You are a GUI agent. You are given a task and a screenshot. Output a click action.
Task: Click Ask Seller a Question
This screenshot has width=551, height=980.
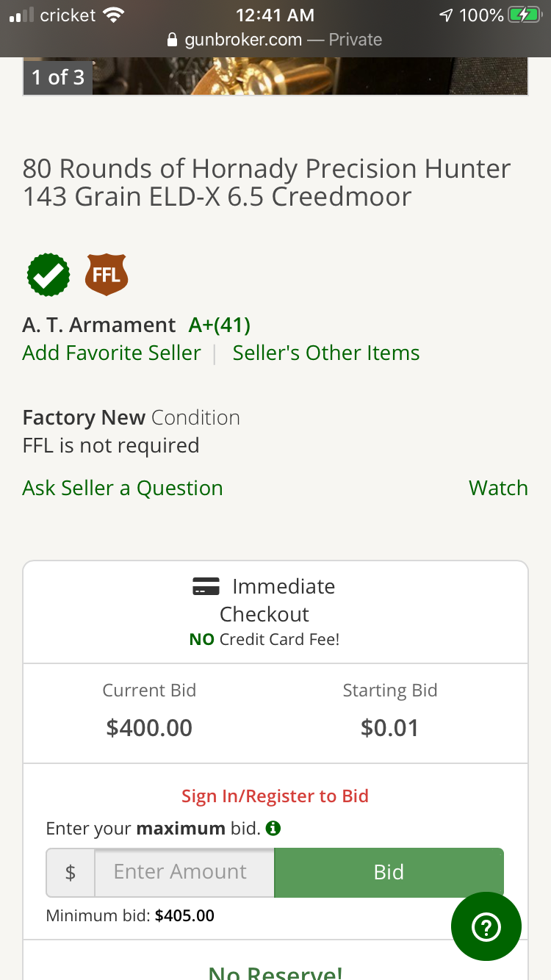point(123,488)
